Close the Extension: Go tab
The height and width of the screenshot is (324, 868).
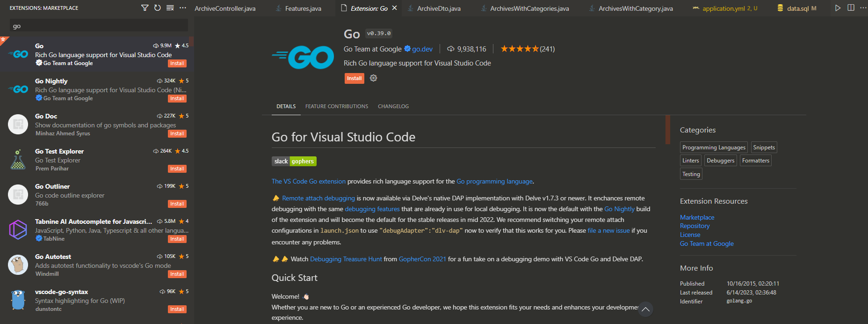(x=395, y=8)
